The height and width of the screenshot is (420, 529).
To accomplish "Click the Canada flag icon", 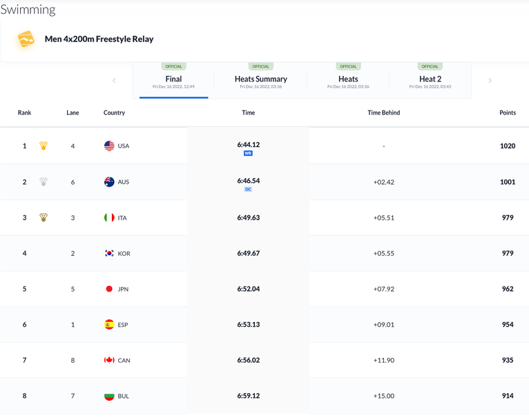I will tap(109, 361).
